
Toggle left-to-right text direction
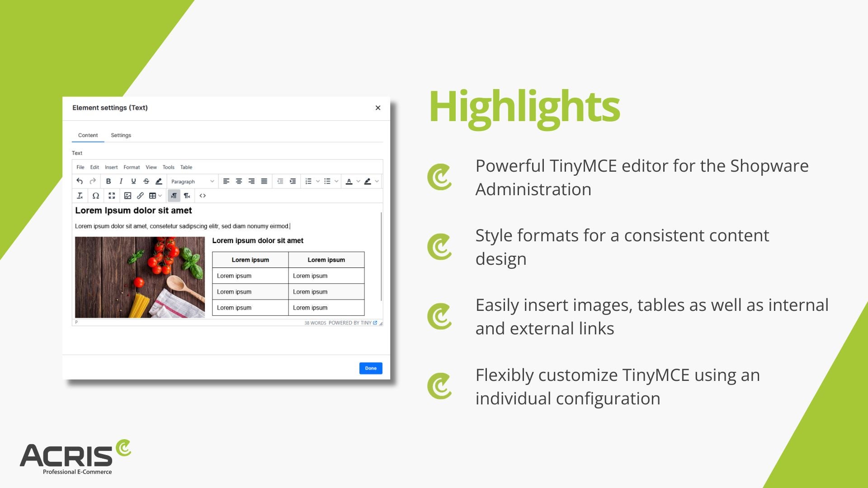174,196
